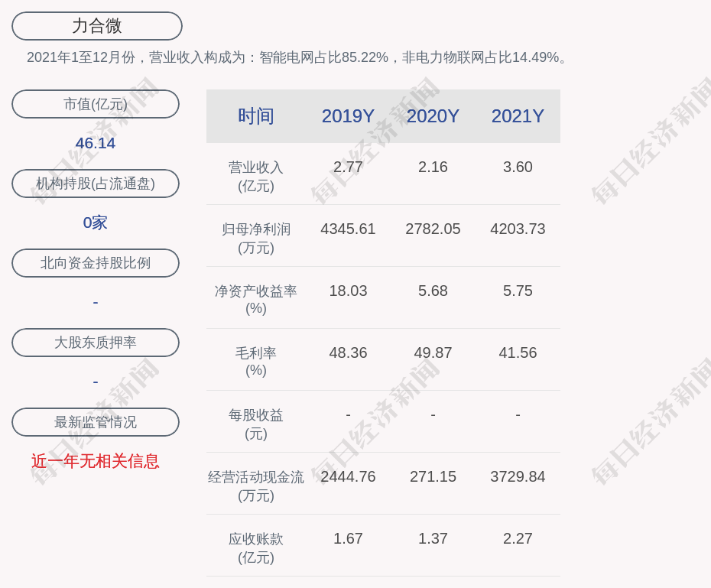
Task: Click the 应收账款(亿元) row label
Action: click(256, 548)
